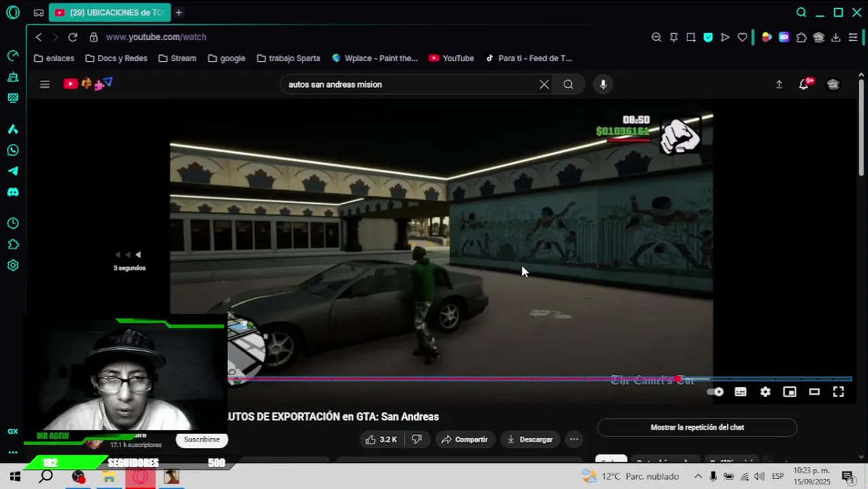Open the Opera GX main menu logo
The width and height of the screenshot is (868, 489).
pyautogui.click(x=12, y=12)
